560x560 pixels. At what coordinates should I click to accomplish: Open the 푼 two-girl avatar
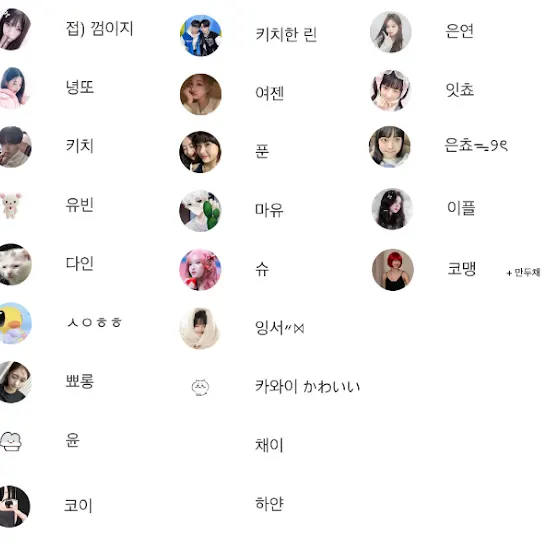click(x=200, y=152)
